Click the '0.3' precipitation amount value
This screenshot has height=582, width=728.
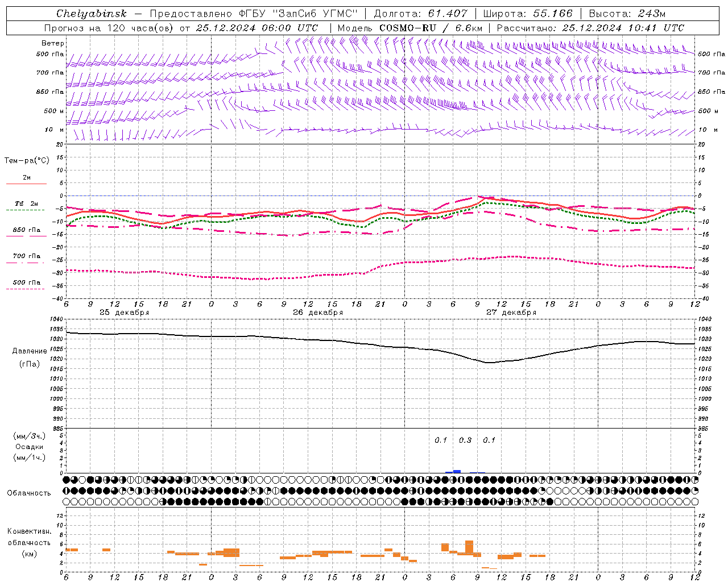pos(465,440)
